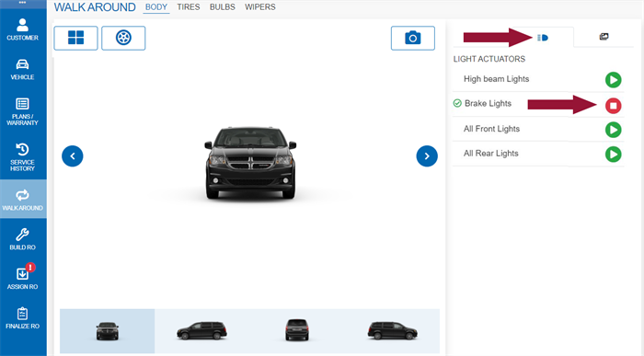Screen dimensions: 644x356
Task: Open Assign RO with alert badge
Action: click(23, 277)
